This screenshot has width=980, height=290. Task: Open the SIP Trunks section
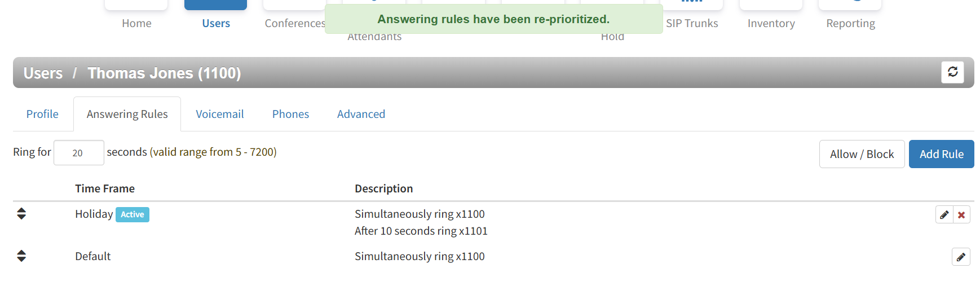(x=692, y=23)
